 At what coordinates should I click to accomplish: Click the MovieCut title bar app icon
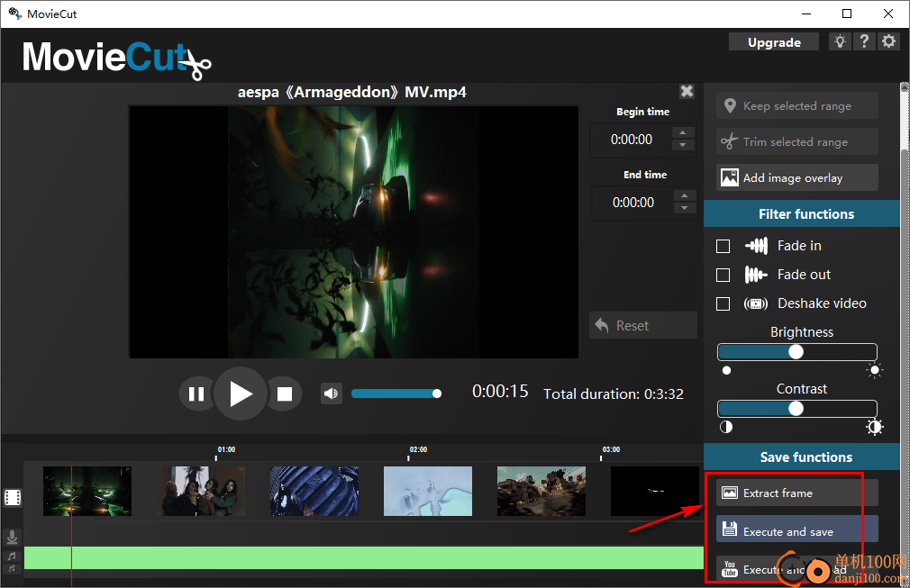[x=14, y=14]
